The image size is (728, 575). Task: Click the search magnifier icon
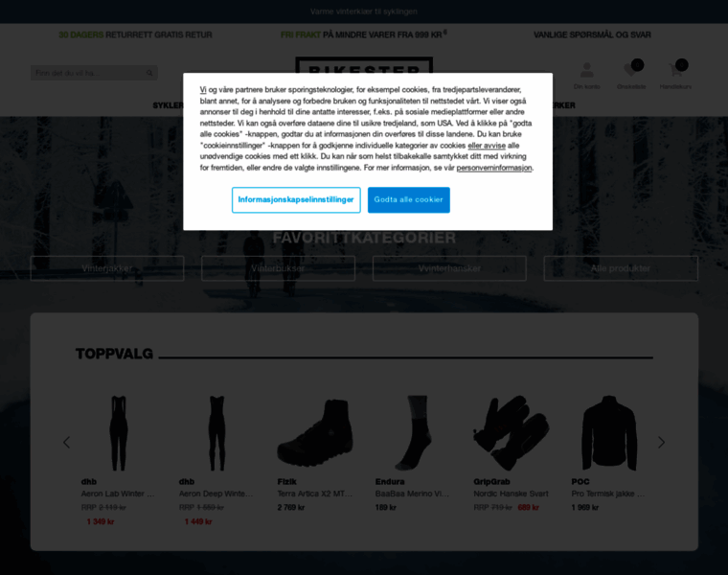click(149, 73)
